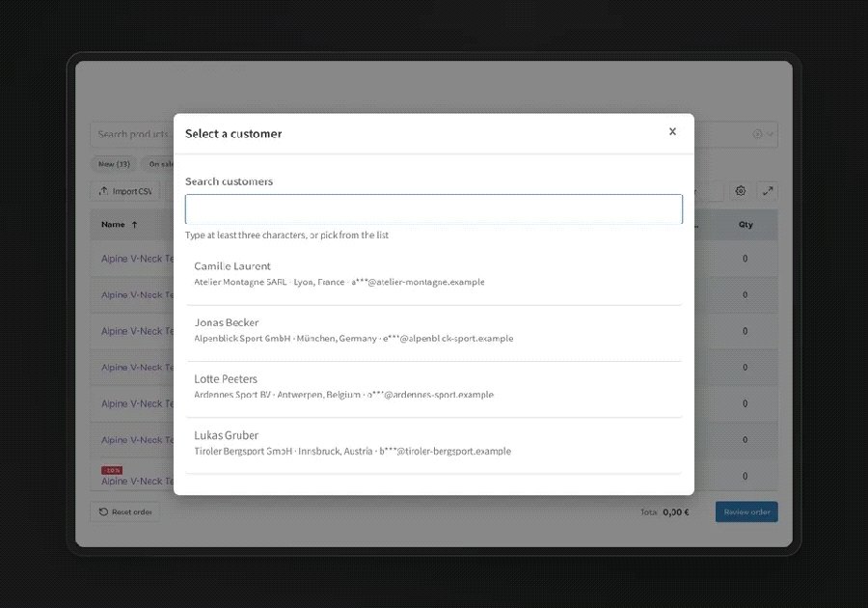Click Tiroler Bergsport GmbH Innsbruck details line
The image size is (868, 608).
pyautogui.click(x=352, y=452)
